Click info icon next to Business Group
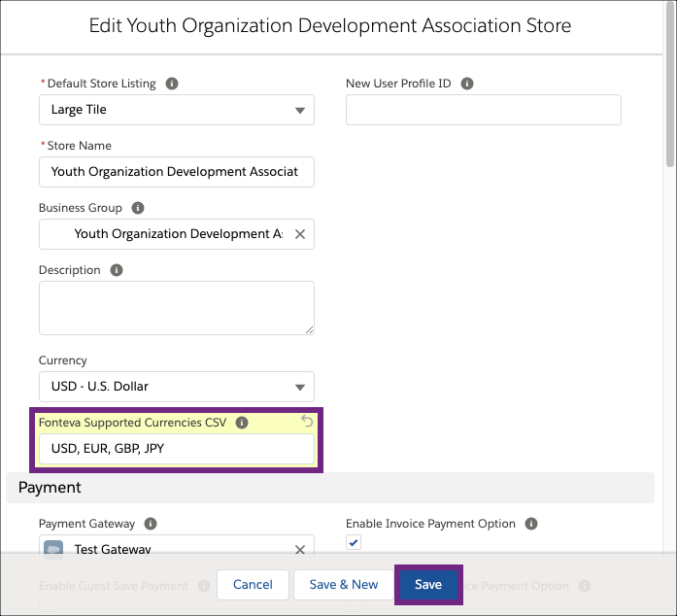This screenshot has height=616, width=677. [x=138, y=208]
